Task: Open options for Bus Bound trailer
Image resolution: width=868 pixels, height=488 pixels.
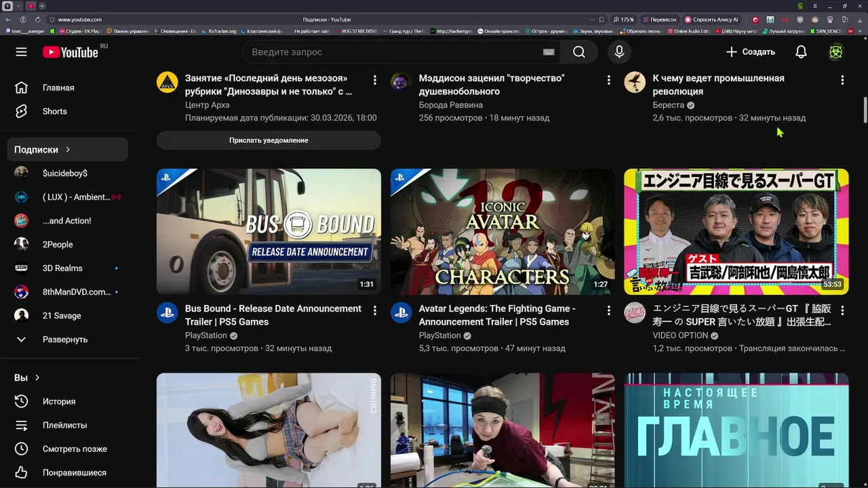Action: (x=375, y=310)
